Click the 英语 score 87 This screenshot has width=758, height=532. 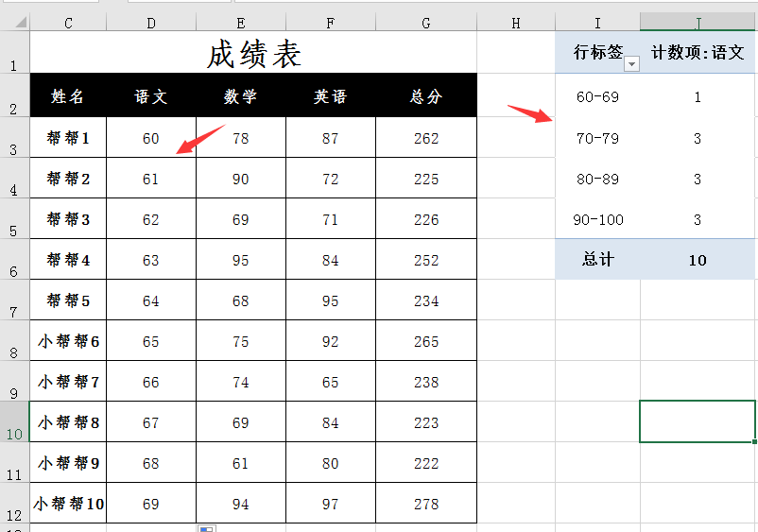click(331, 138)
